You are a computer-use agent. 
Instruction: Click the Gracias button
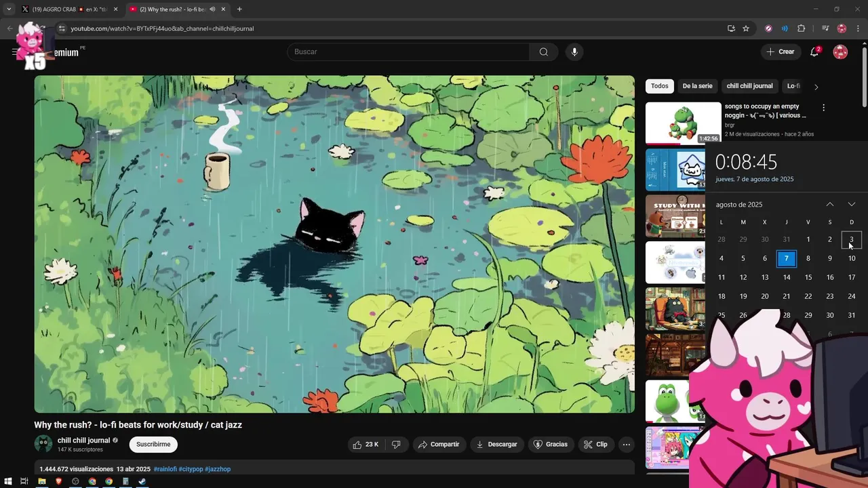pos(551,445)
